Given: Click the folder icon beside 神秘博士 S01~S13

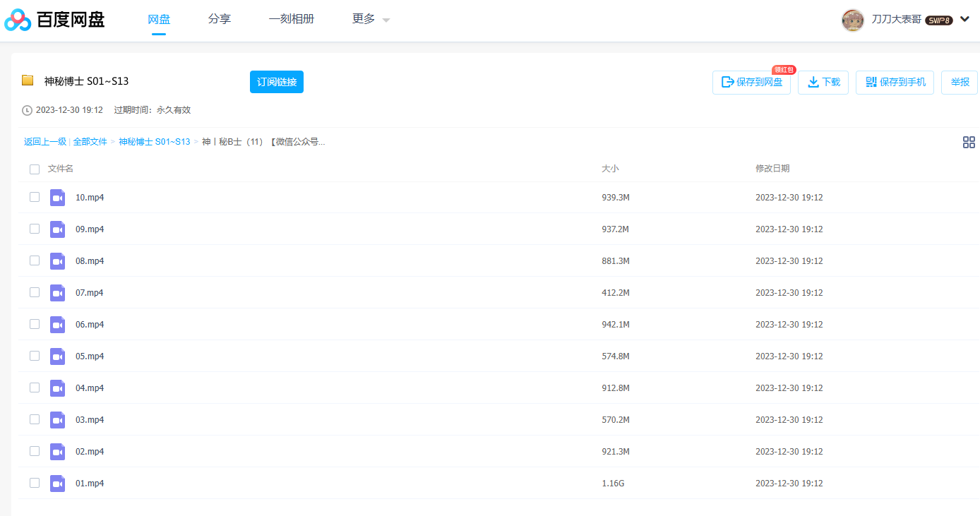Looking at the screenshot, I should pos(28,80).
